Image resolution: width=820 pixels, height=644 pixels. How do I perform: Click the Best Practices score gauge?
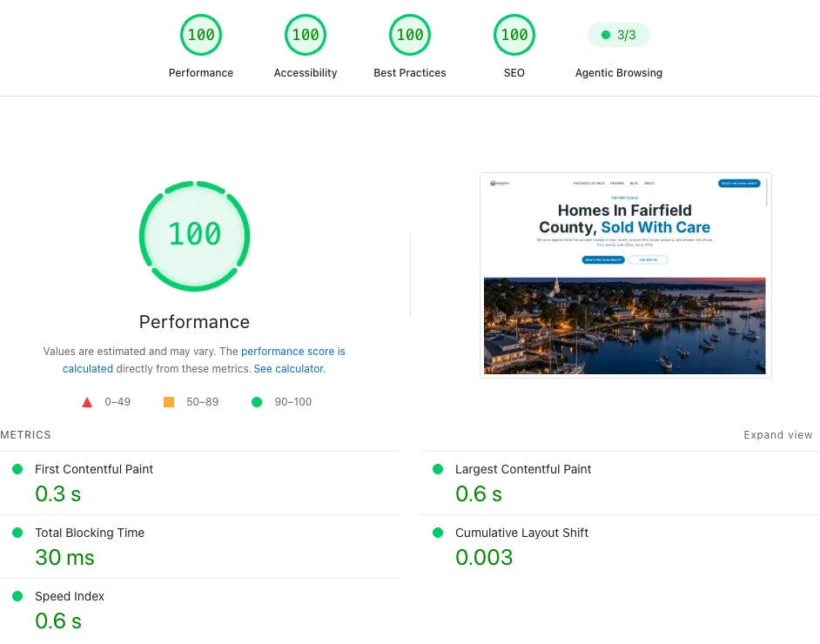(x=410, y=35)
